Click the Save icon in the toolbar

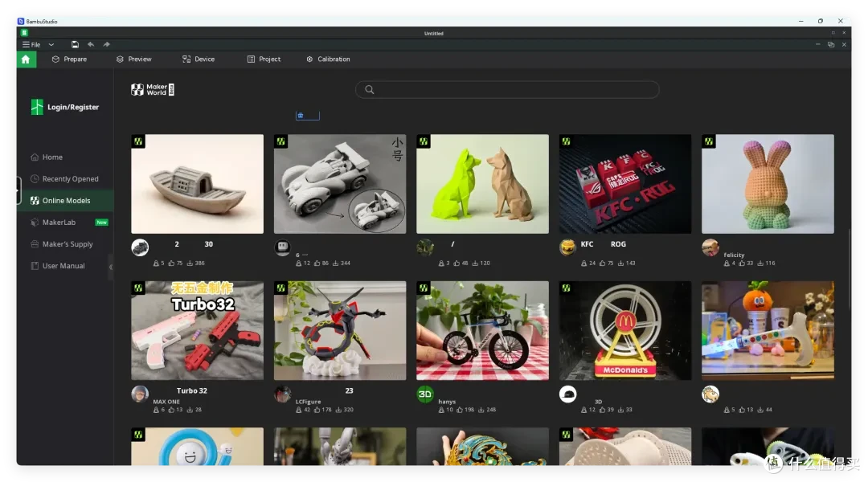click(x=75, y=44)
